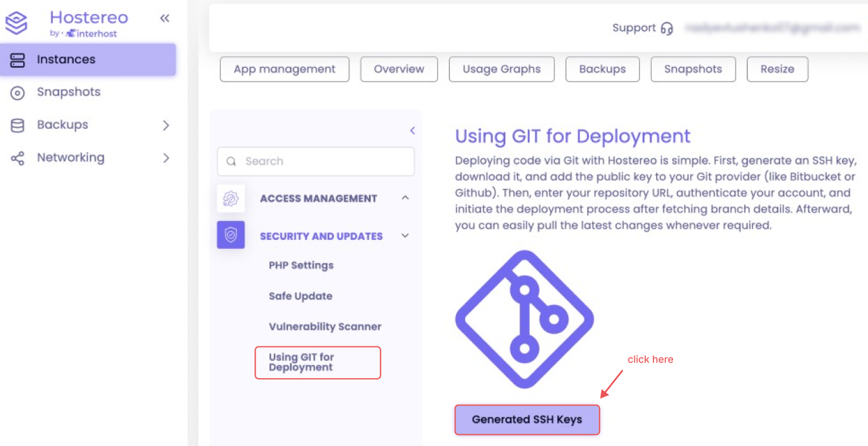Switch to the Usage Graphs tab
Viewport: 868px width, 446px height.
(x=502, y=69)
